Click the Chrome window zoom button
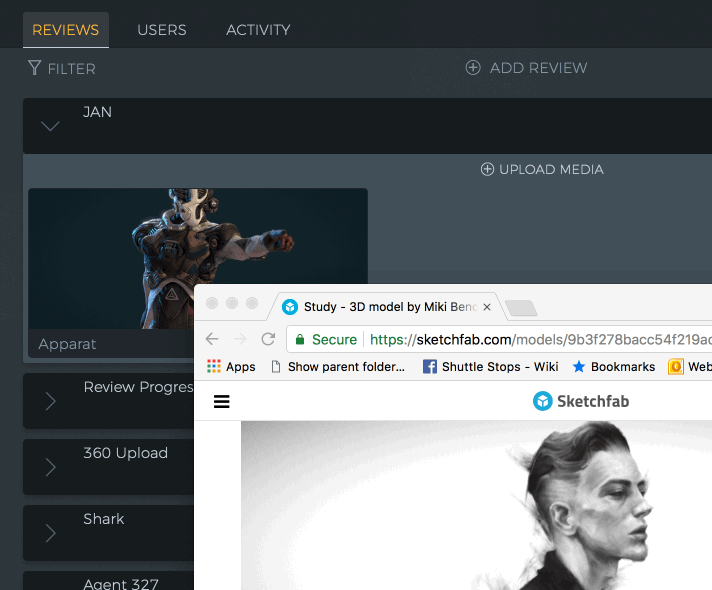This screenshot has width=712, height=590. tap(252, 303)
